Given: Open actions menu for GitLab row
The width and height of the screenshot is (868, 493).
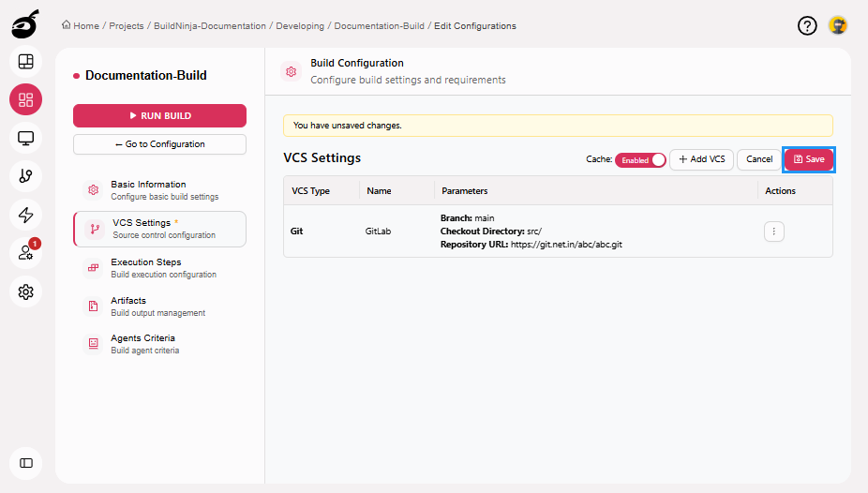Looking at the screenshot, I should [774, 232].
